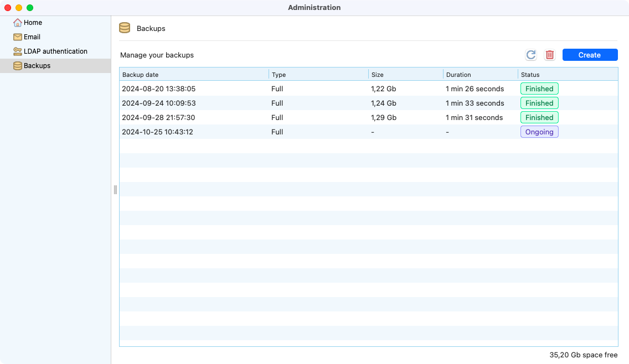Click the sidebar splitter handle
The width and height of the screenshot is (629, 364).
(x=115, y=190)
